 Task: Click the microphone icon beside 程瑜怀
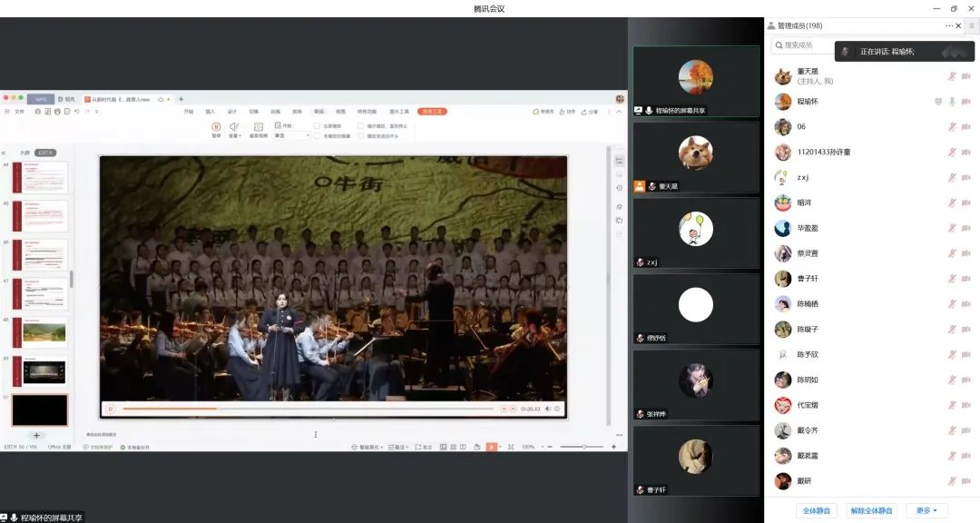[952, 102]
